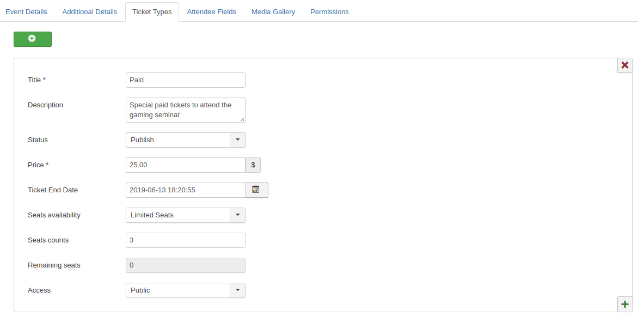Viewport: 644px width, 322px height.
Task: Expand the Seats availability dropdown
Action: click(x=186, y=215)
